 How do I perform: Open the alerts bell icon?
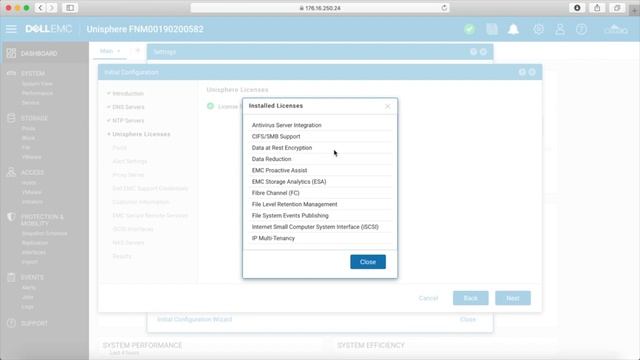point(513,29)
